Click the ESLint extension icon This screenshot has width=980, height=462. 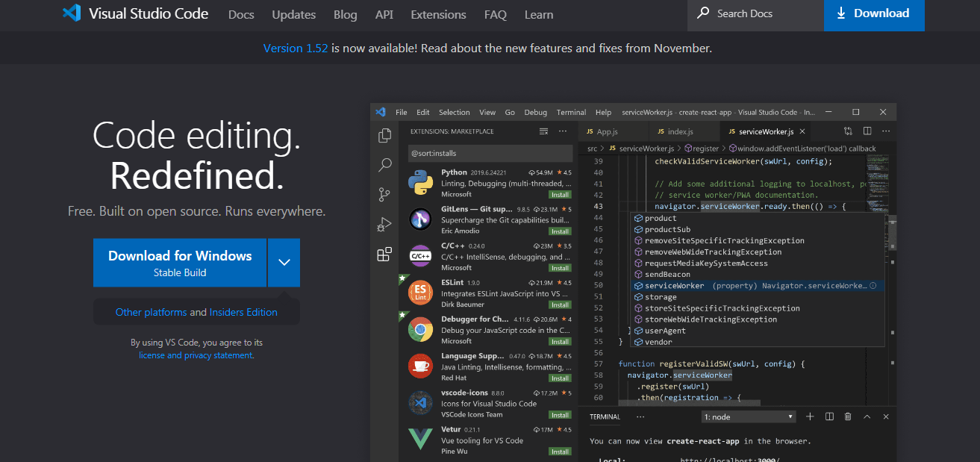[x=421, y=293]
